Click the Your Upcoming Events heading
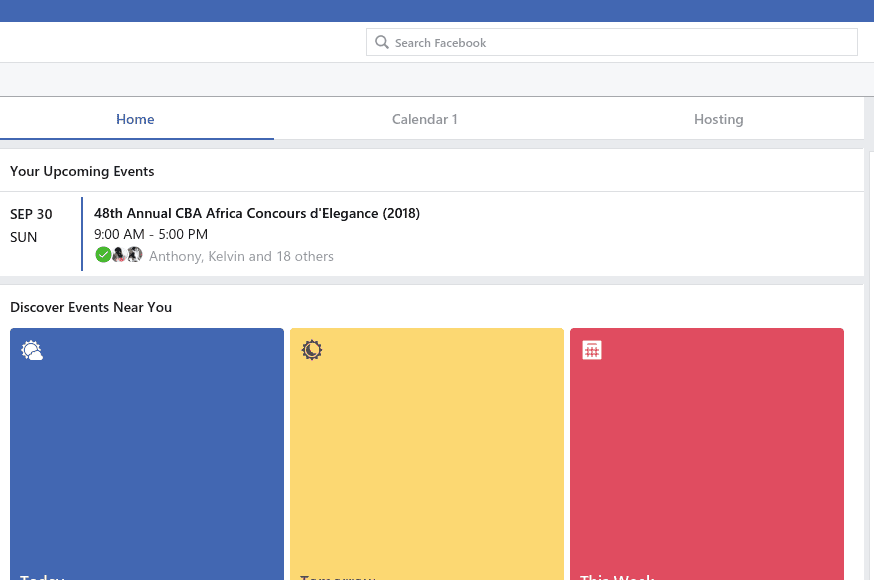Viewport: 874px width, 580px height. [82, 172]
